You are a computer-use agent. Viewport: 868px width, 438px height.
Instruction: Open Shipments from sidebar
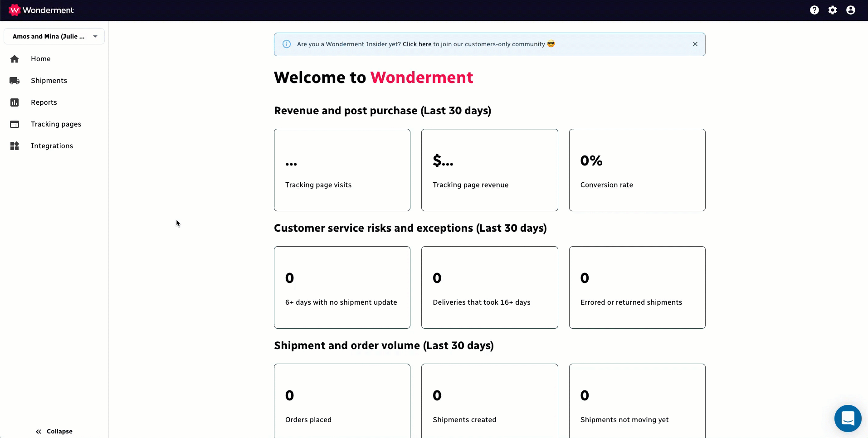(x=49, y=81)
